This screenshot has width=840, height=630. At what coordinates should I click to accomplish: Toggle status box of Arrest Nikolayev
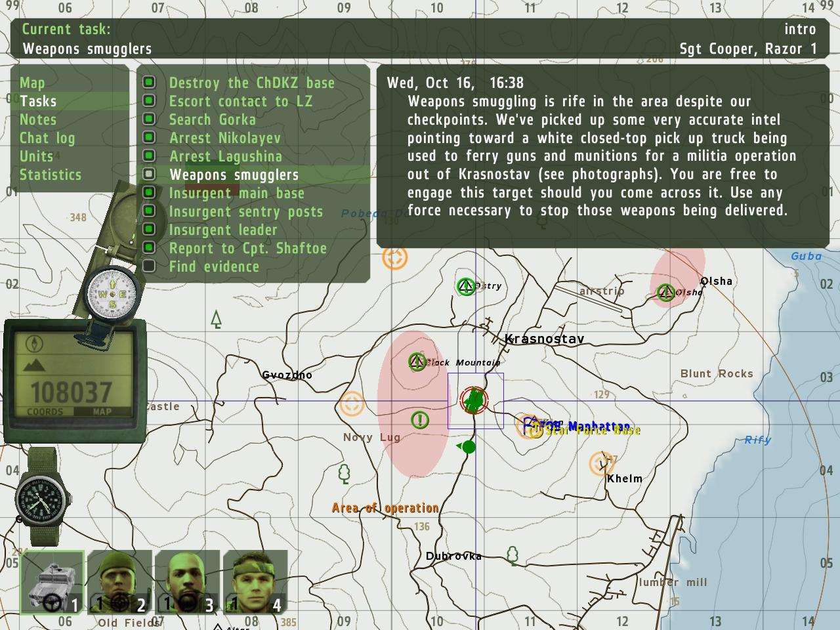149,137
